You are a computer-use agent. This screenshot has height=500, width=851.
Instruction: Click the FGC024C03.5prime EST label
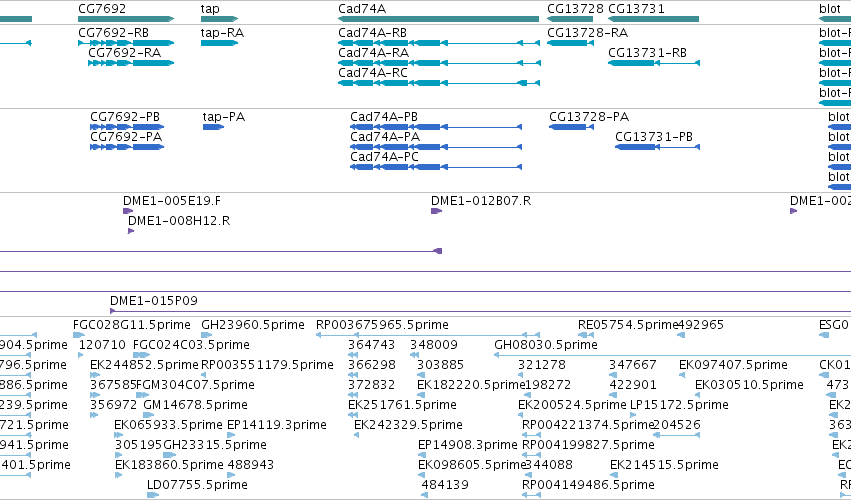191,345
